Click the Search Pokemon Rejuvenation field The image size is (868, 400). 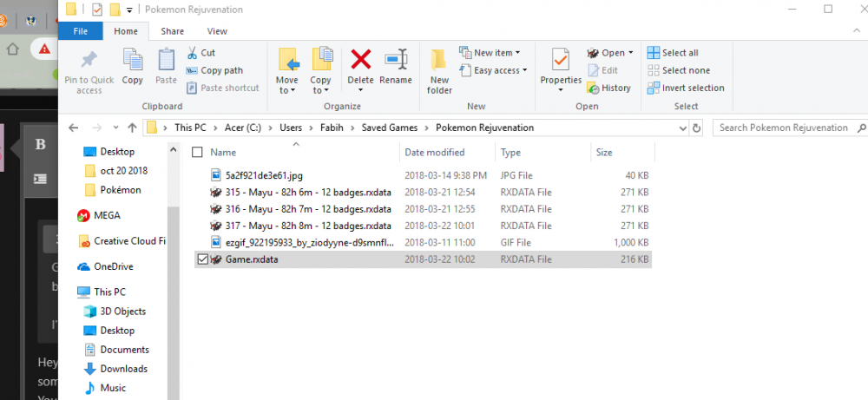coord(790,128)
